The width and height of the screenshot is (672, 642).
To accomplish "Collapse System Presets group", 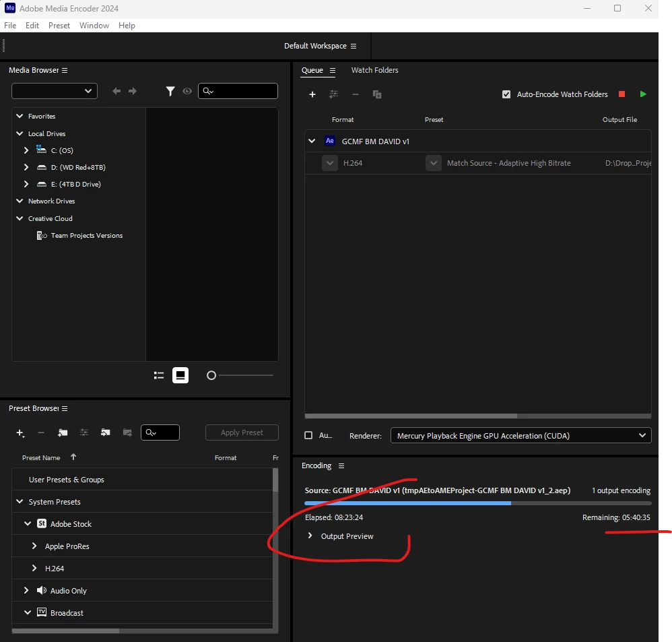I will pyautogui.click(x=20, y=501).
